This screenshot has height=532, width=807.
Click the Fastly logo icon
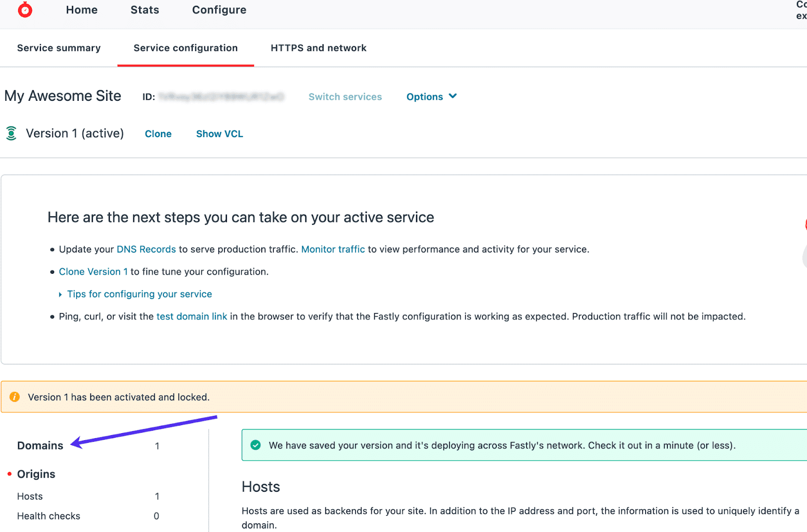tap(25, 10)
